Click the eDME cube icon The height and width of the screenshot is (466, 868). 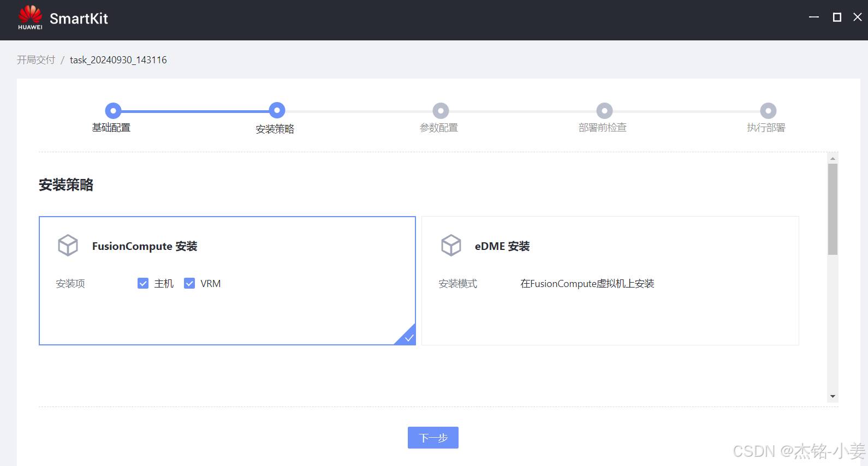pos(451,246)
